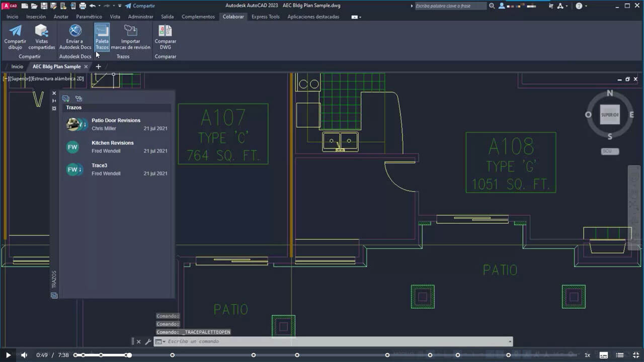Image resolution: width=644 pixels, height=362 pixels.
Task: Open the Customize Quick Access Toolbar dropdown
Action: 120,6
